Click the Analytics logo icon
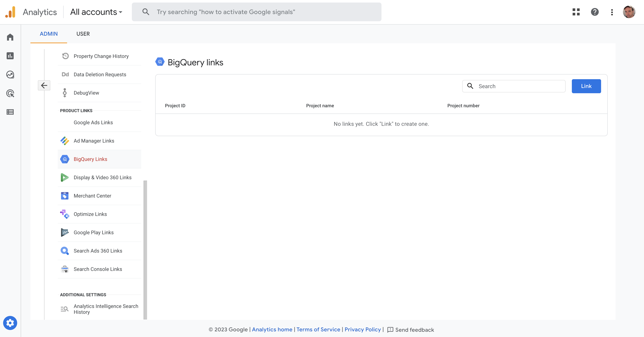 tap(10, 12)
